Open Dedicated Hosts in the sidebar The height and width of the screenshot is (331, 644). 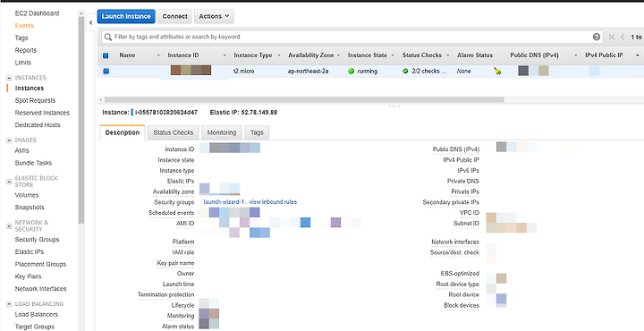[x=38, y=125]
